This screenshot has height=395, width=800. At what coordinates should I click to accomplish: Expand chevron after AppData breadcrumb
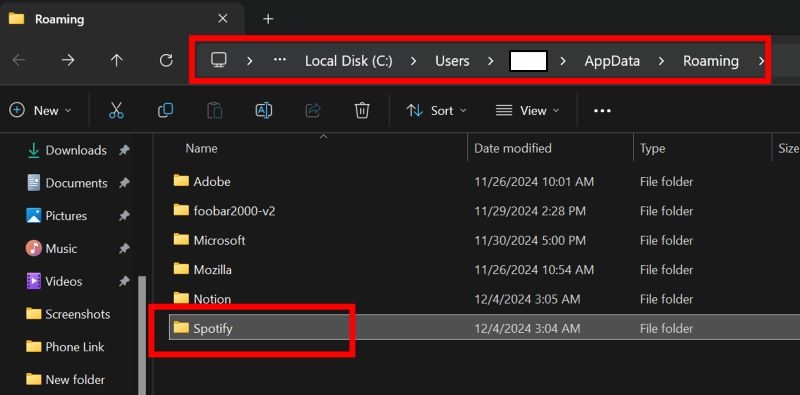tap(661, 61)
